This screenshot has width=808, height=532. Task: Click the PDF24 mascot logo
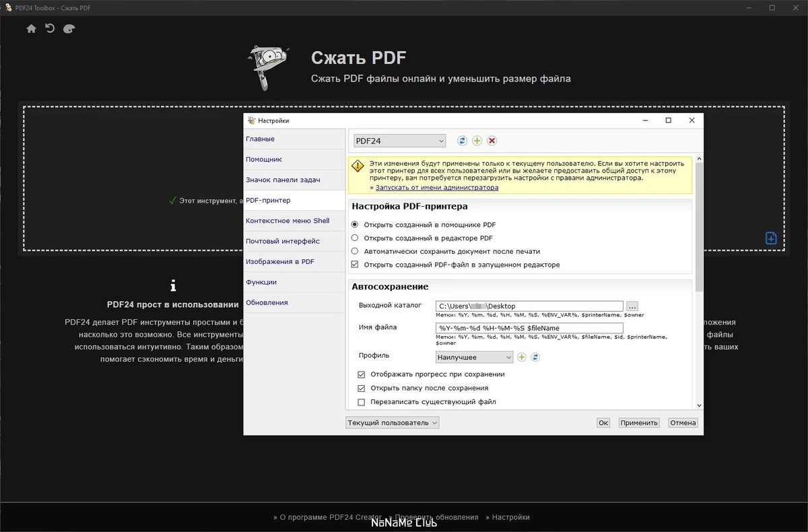tap(269, 67)
